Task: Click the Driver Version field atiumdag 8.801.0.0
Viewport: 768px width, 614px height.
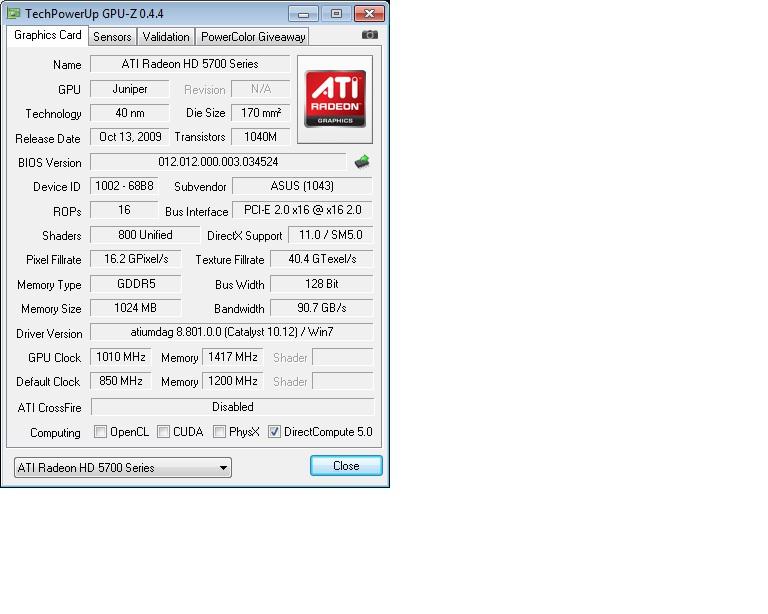Action: [x=232, y=331]
